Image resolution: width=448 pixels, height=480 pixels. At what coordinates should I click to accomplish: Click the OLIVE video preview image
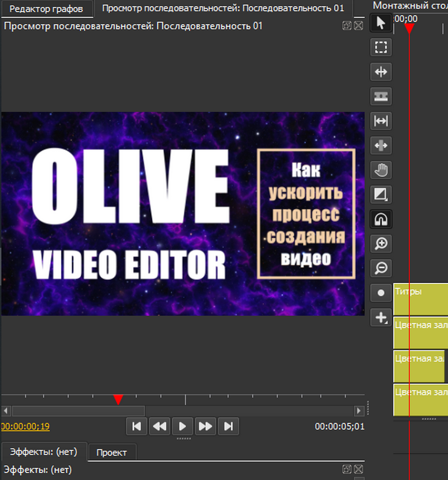pyautogui.click(x=183, y=214)
